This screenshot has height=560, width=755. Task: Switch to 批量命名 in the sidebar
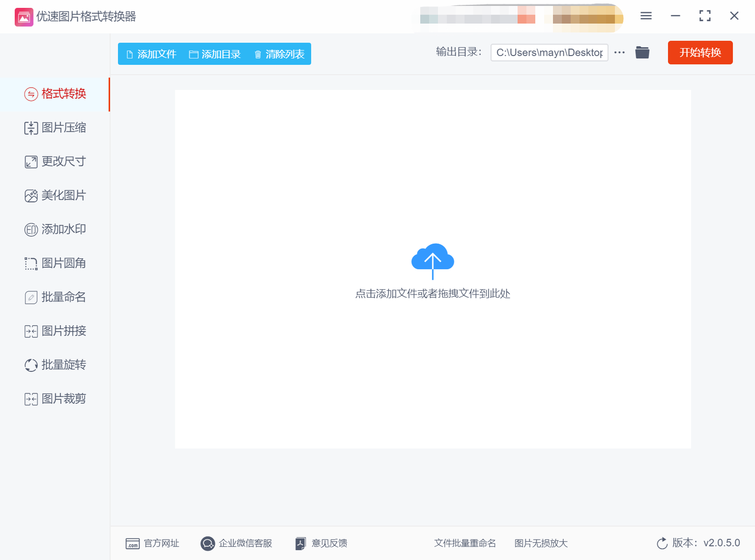[x=55, y=298]
